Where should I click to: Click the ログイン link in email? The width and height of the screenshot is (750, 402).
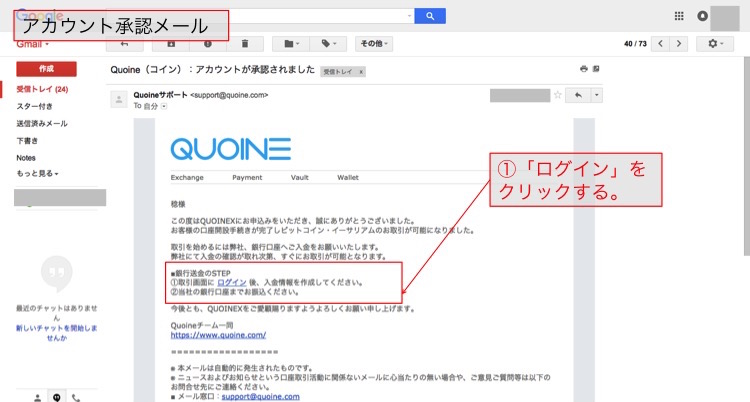(x=232, y=282)
